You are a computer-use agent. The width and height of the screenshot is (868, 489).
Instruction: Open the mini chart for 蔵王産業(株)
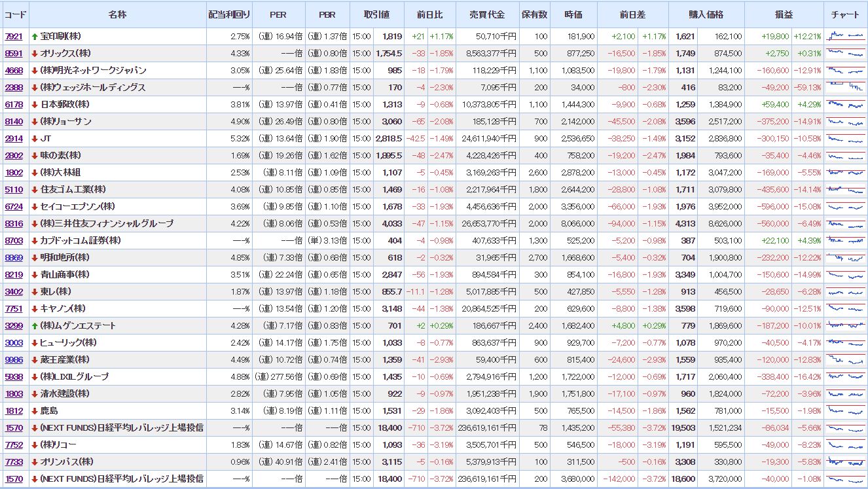[x=845, y=360]
